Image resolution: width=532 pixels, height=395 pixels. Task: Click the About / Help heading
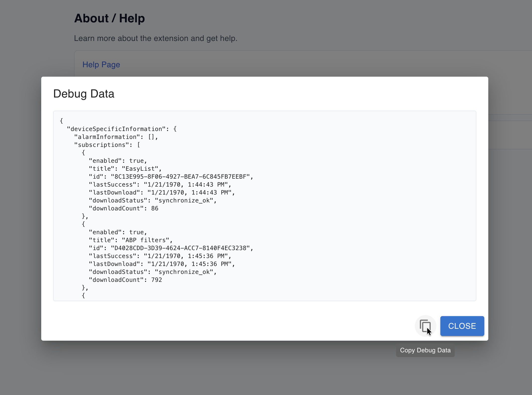pyautogui.click(x=110, y=18)
